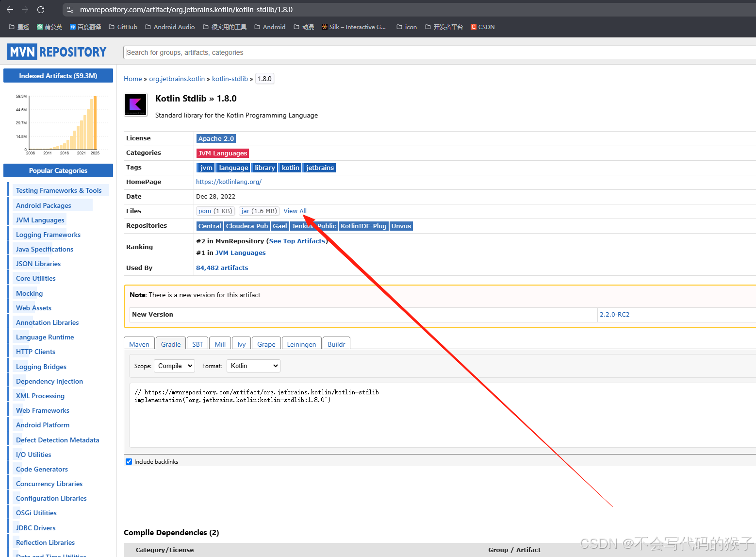Click the View All files link
Viewport: 756px width, 557px height.
point(295,211)
